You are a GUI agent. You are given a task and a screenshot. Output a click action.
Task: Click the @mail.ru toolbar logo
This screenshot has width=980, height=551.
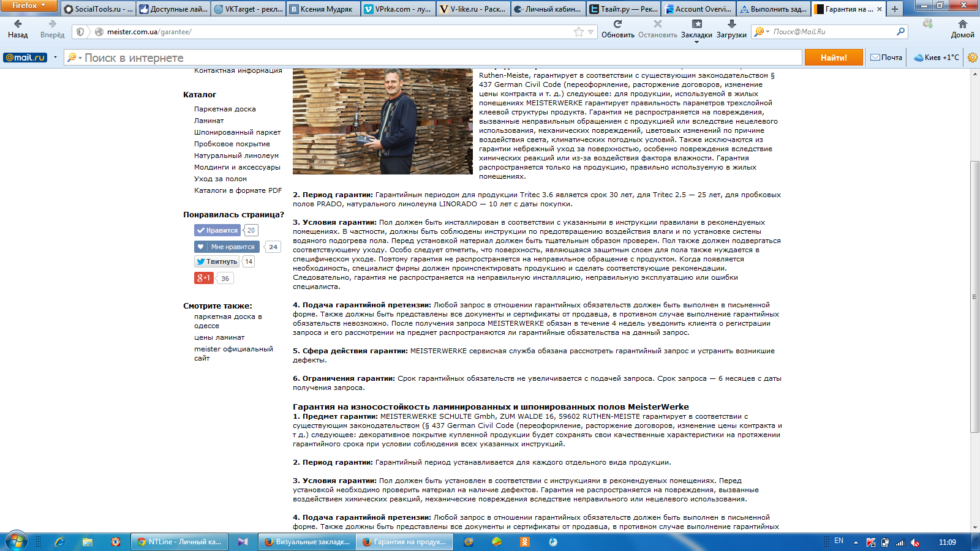pyautogui.click(x=25, y=58)
